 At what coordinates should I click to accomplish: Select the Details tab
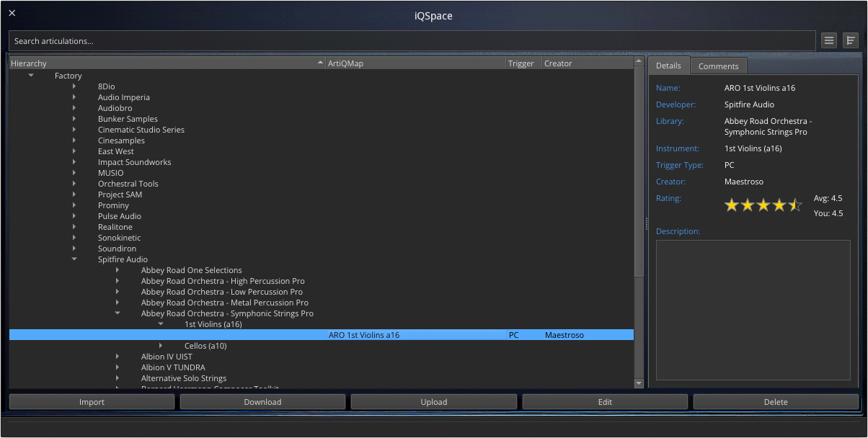[669, 66]
